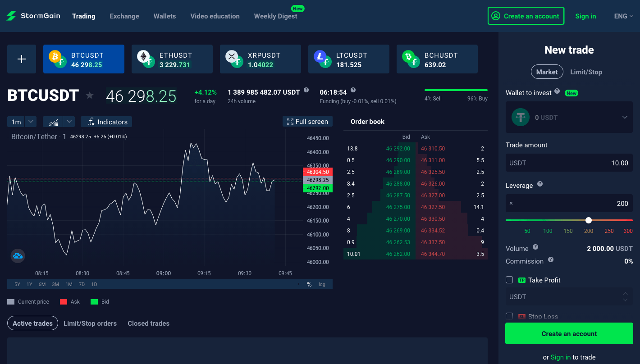Select the Market order type

[547, 72]
